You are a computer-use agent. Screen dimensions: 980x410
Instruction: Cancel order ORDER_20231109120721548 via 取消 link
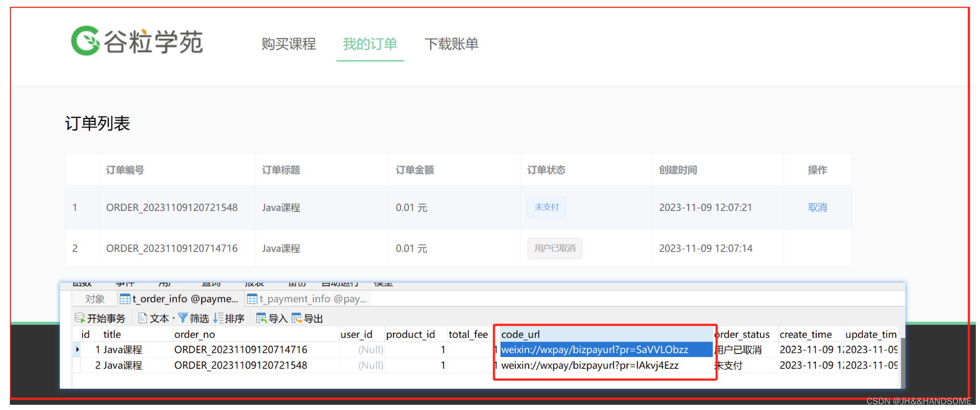coord(817,207)
